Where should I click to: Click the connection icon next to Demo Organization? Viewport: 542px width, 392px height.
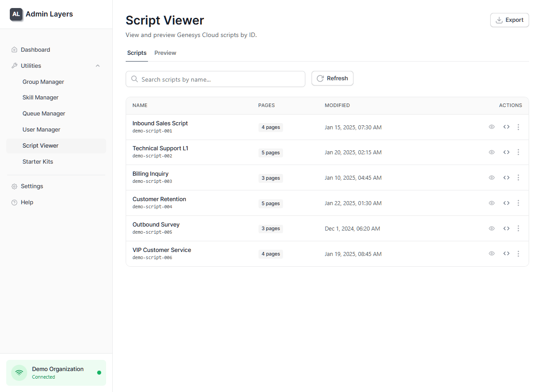tap(19, 373)
